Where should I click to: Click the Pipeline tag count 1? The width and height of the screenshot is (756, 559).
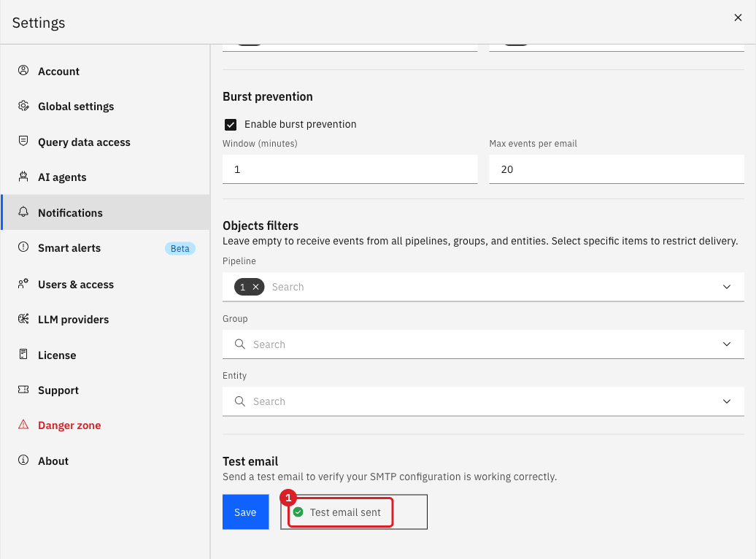242,287
